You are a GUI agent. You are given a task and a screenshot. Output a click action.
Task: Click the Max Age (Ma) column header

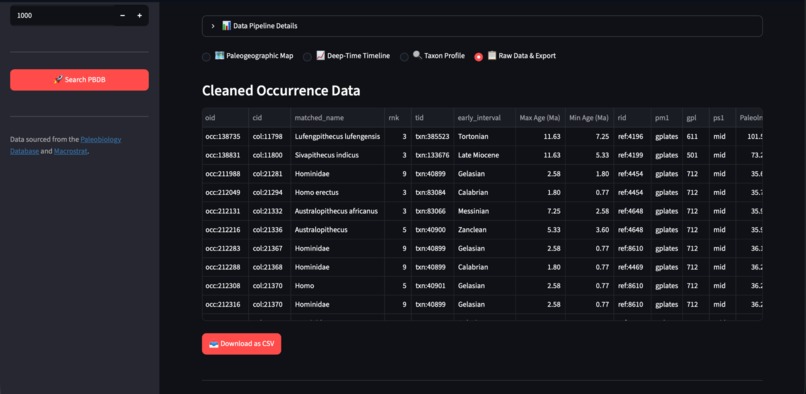click(x=540, y=118)
